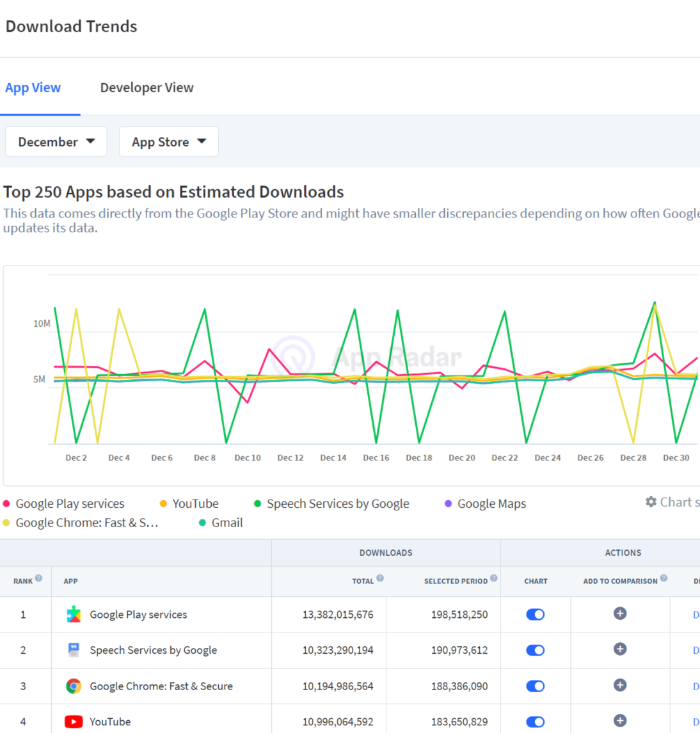Image resolution: width=700 pixels, height=733 pixels.
Task: Click selected period value 190,973,612
Action: click(459, 650)
